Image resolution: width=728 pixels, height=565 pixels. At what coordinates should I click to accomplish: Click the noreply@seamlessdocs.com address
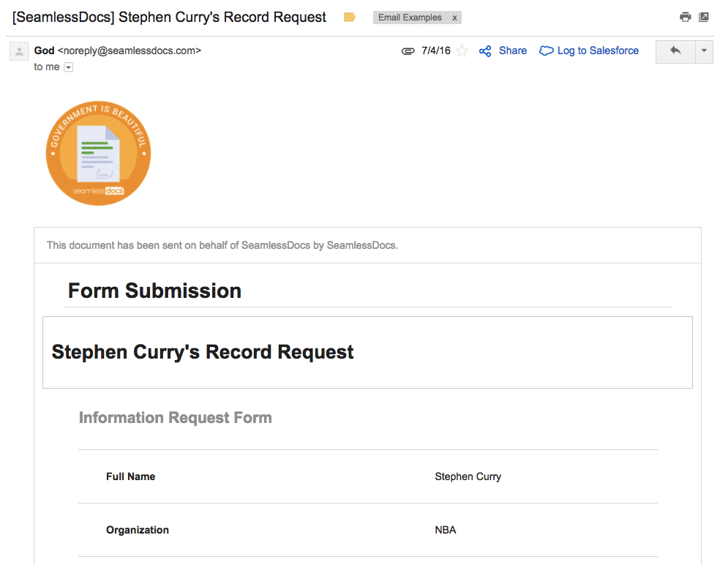129,50
